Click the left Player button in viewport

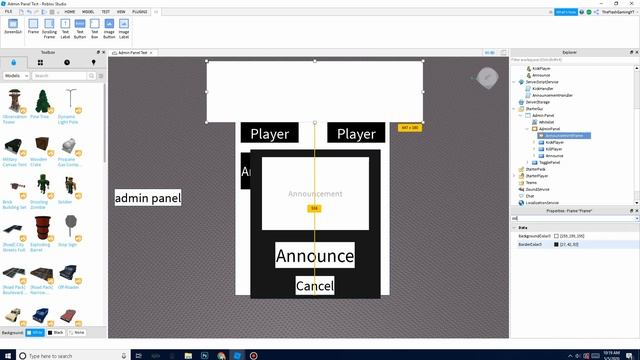pos(269,133)
